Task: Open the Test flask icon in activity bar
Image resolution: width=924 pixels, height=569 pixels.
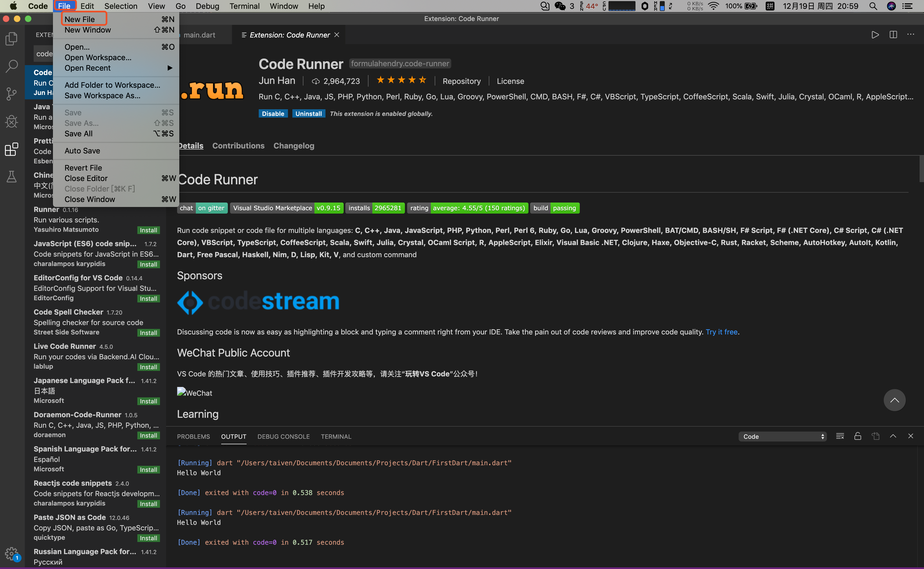Action: point(12,176)
